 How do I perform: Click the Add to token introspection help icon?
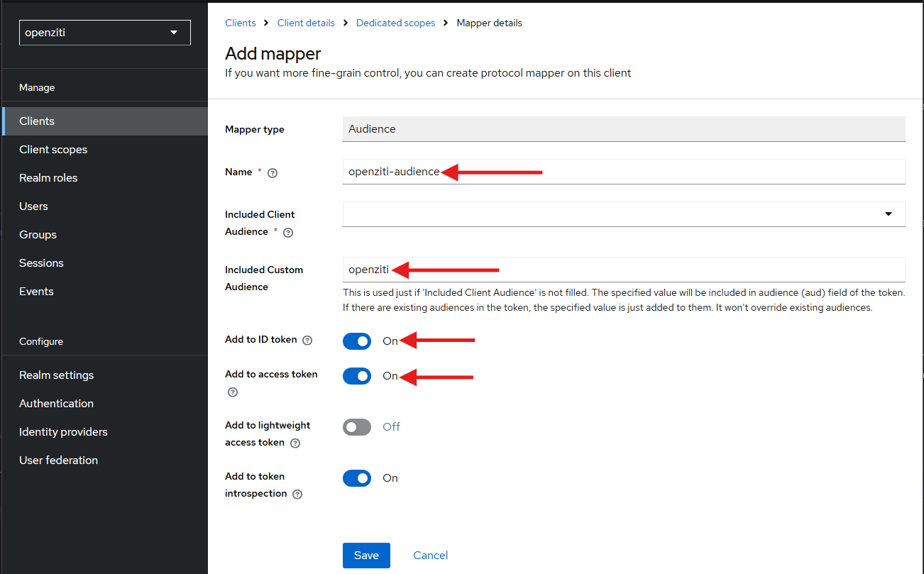296,493
